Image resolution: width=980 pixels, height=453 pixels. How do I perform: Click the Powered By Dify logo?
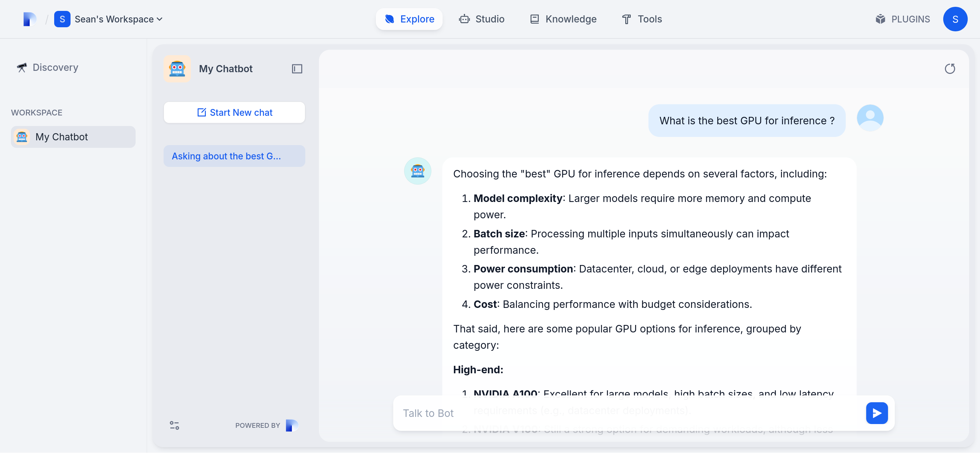[x=291, y=425]
